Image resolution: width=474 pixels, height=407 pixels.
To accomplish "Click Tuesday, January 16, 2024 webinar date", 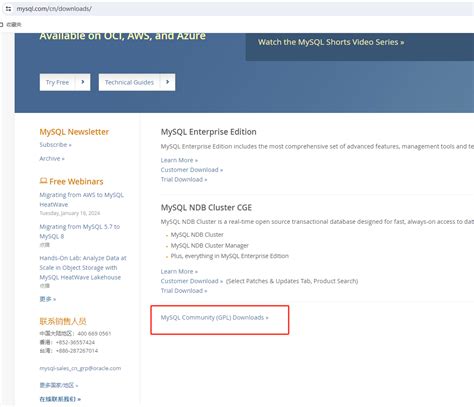I will (x=70, y=213).
